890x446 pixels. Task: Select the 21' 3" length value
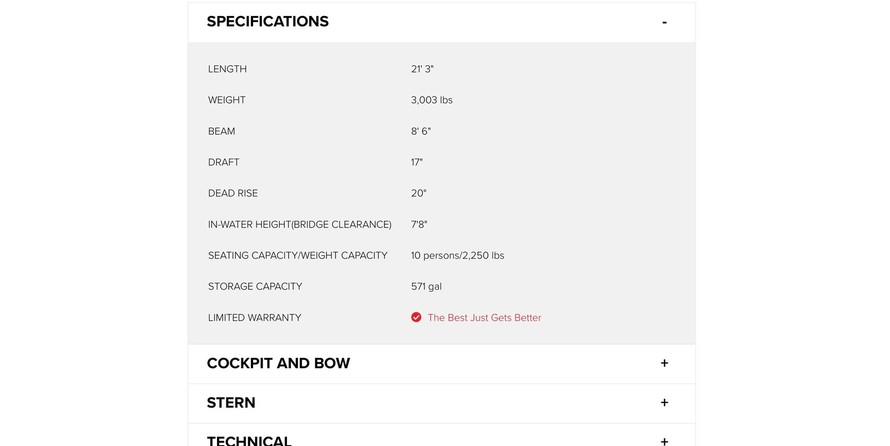pos(422,69)
